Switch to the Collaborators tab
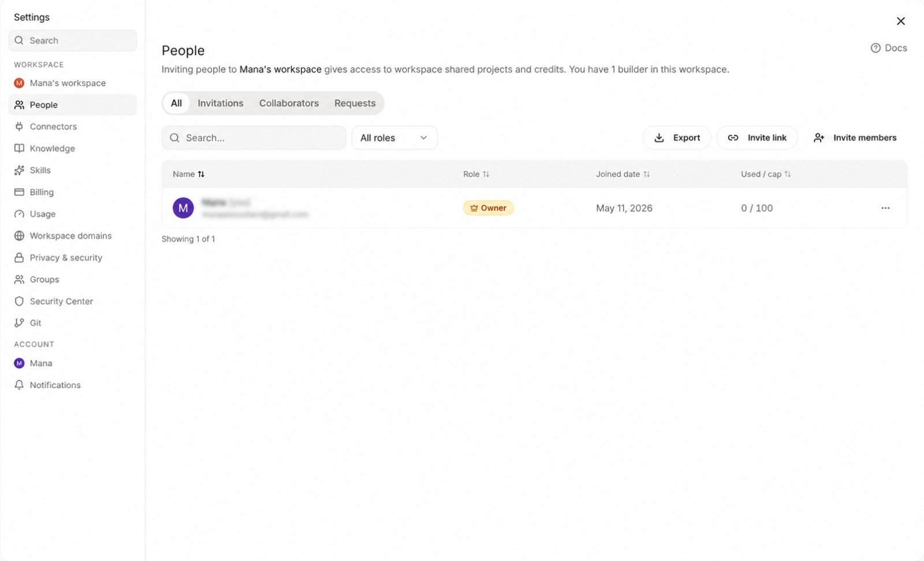Viewport: 924px width, 561px height. (x=289, y=103)
